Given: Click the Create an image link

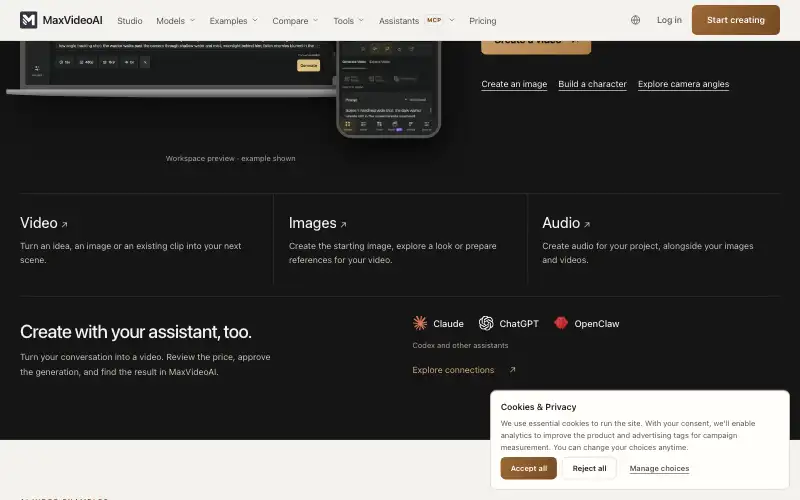Looking at the screenshot, I should [514, 84].
